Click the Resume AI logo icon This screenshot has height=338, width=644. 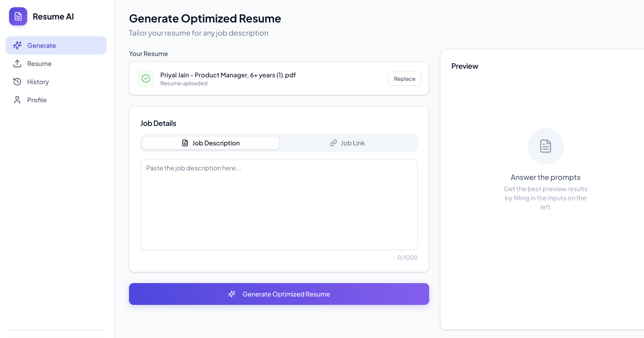click(18, 17)
